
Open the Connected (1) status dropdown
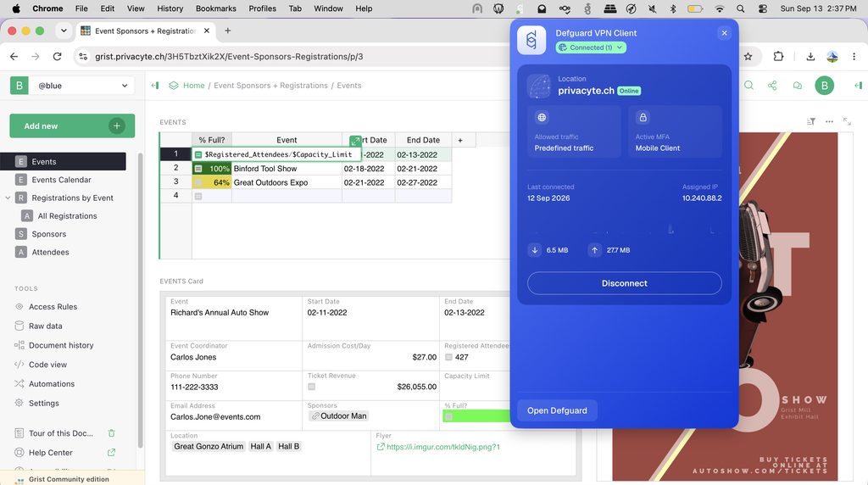591,47
